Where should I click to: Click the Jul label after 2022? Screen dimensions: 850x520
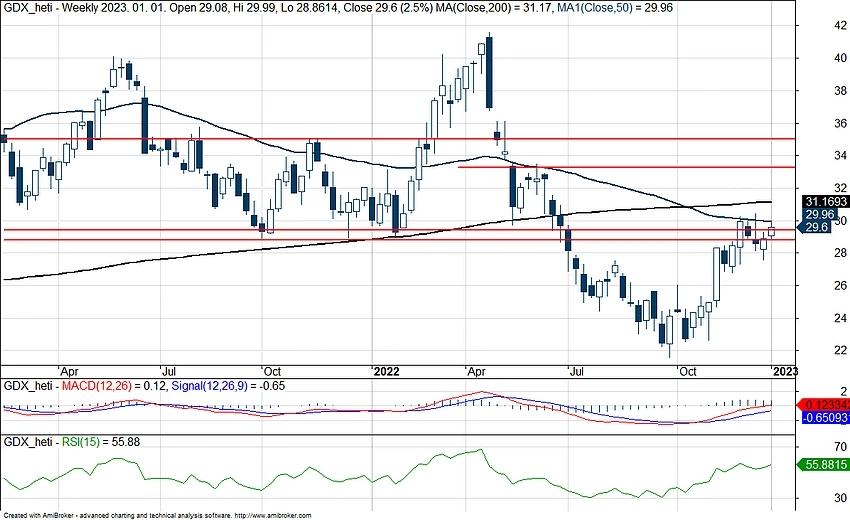(577, 371)
